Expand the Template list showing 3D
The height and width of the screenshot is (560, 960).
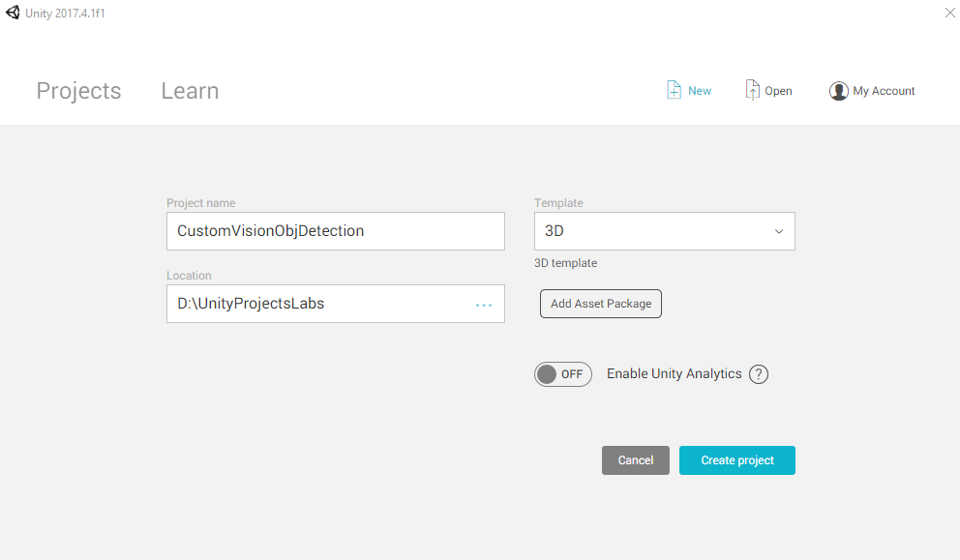pyautogui.click(x=664, y=230)
